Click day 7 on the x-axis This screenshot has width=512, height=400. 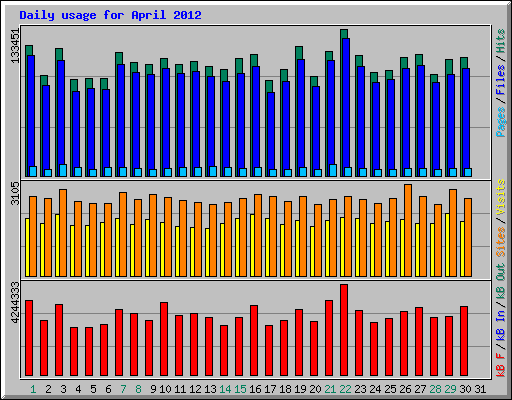[x=123, y=389]
